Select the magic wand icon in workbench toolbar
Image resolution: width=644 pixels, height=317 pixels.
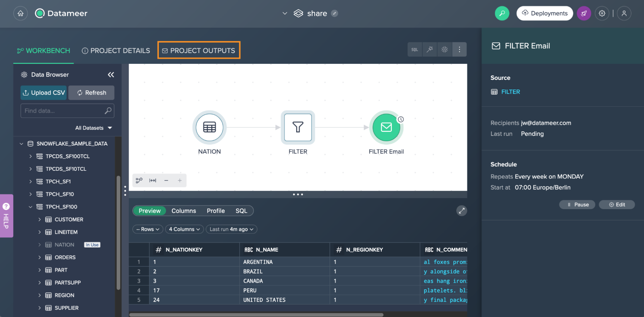click(x=429, y=49)
